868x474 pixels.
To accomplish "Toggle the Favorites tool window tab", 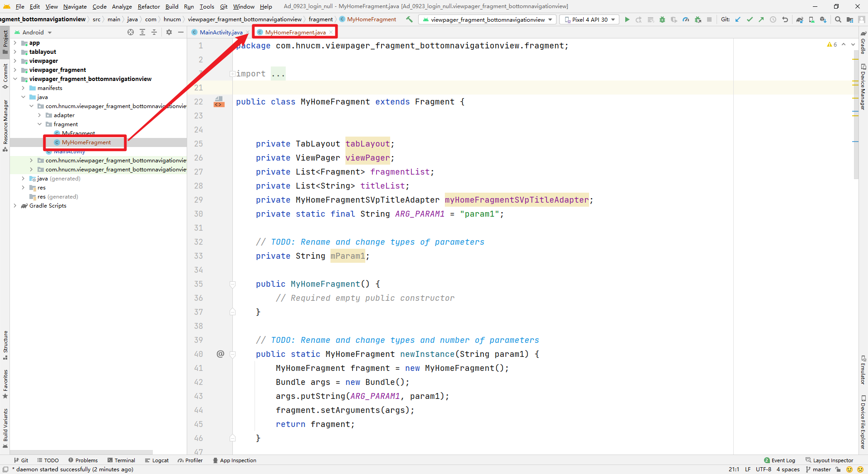I will (5, 384).
